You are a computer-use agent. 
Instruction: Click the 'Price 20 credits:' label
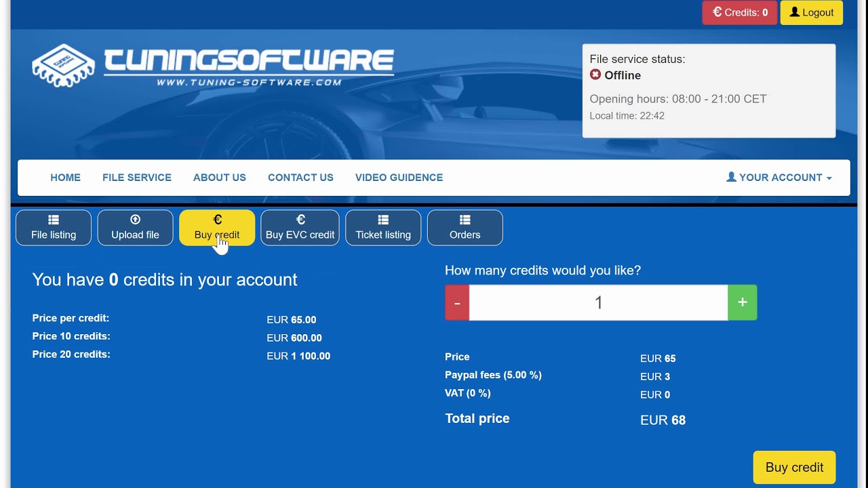click(x=71, y=354)
